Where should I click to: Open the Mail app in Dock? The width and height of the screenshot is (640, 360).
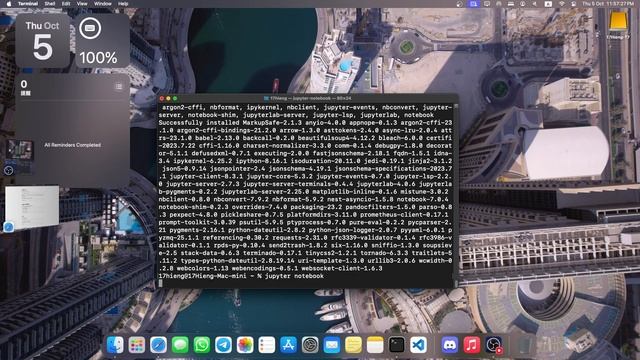click(x=331, y=345)
